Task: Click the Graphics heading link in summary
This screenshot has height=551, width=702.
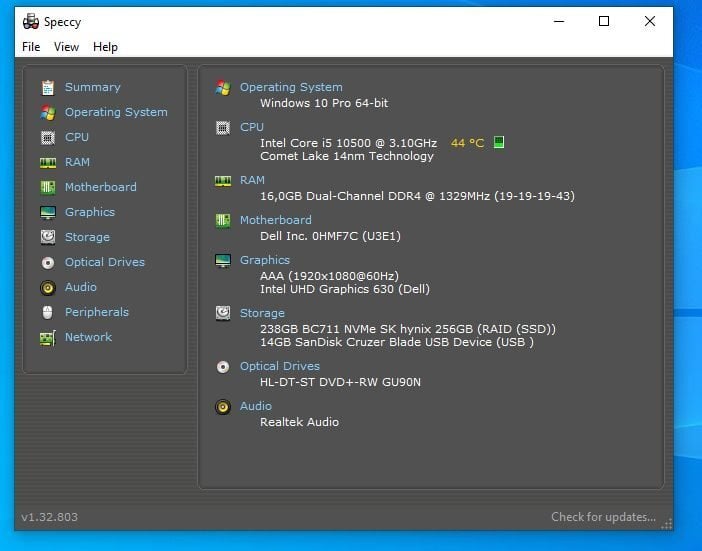Action: point(265,260)
